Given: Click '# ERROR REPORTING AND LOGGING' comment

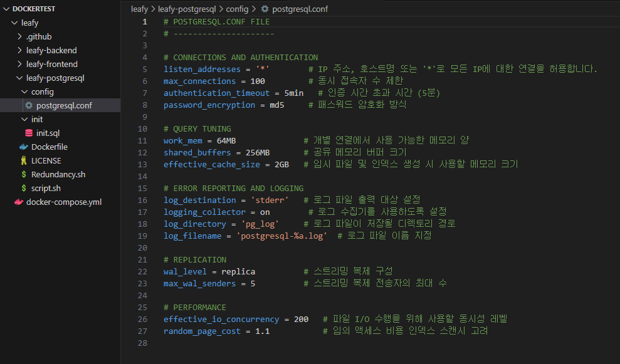Looking at the screenshot, I should tap(233, 188).
